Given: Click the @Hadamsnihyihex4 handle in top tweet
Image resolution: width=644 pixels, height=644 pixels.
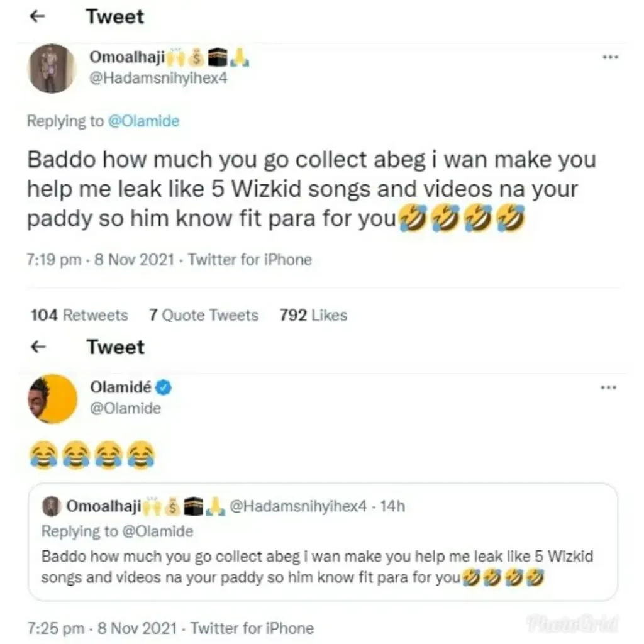Looking at the screenshot, I should tap(158, 80).
